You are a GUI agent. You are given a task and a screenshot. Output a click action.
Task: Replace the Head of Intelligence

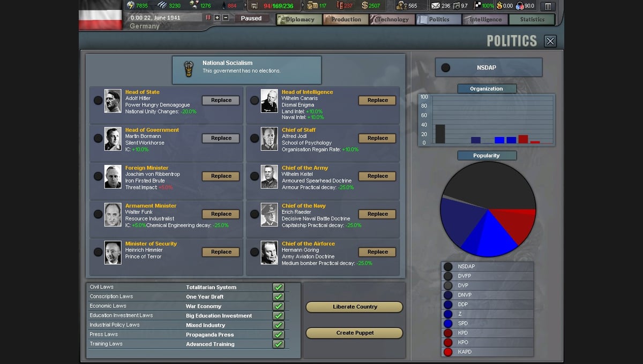(x=377, y=100)
